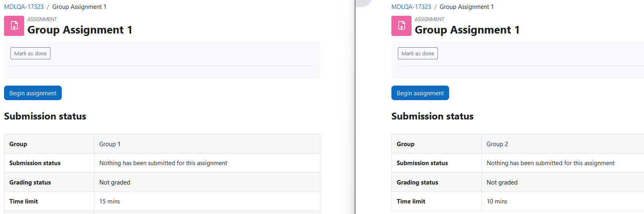
Task: Click the 'Time limit' row label in left window
Action: pyautogui.click(x=24, y=201)
